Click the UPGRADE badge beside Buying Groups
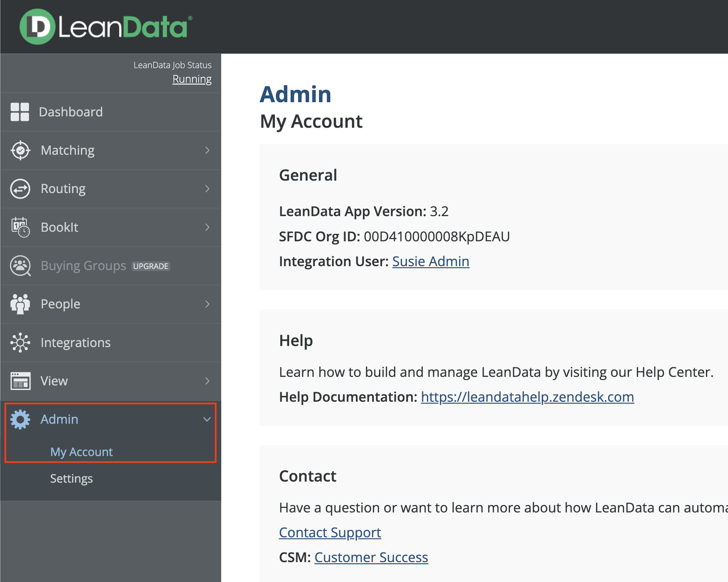The image size is (728, 582). pos(151,266)
